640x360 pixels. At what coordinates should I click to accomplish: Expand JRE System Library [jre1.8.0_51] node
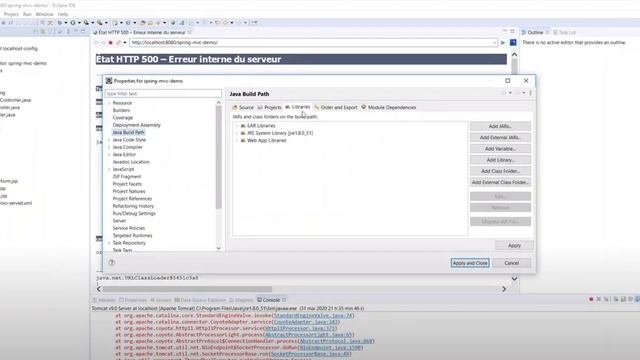(236, 133)
